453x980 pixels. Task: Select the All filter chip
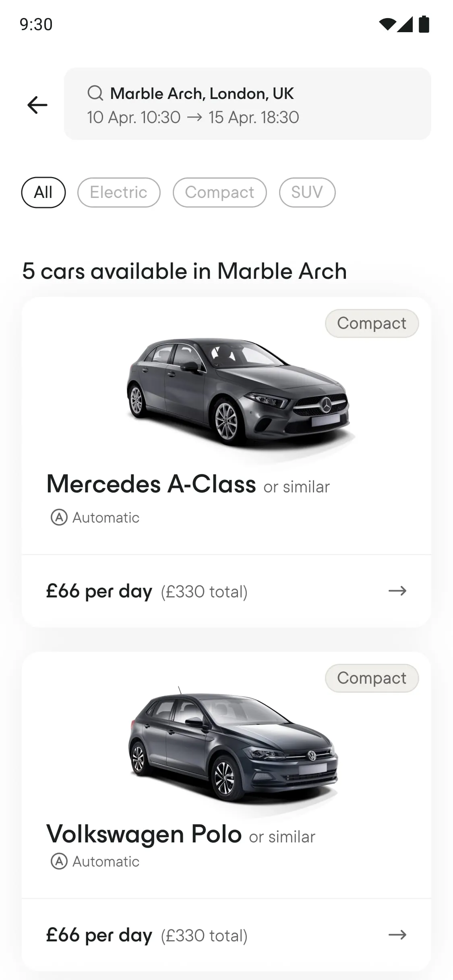click(x=43, y=192)
